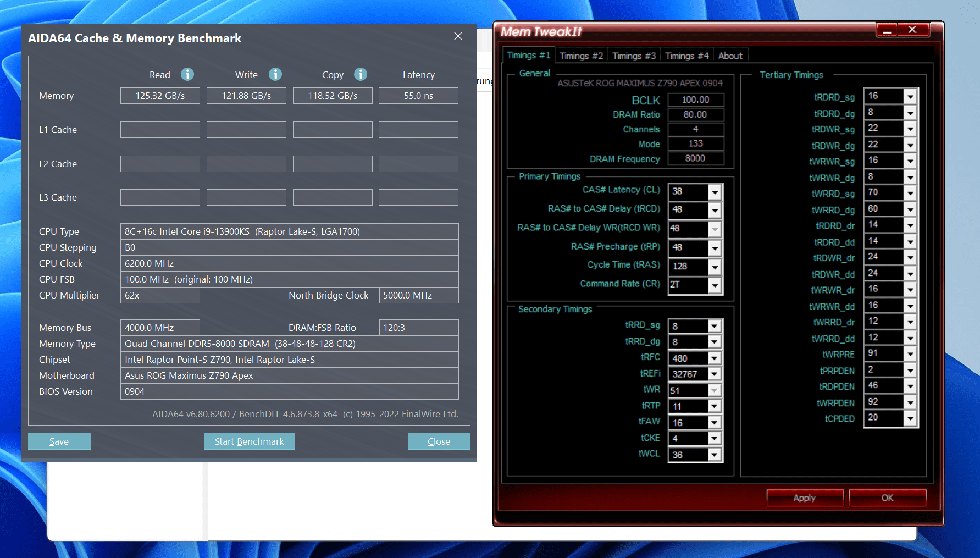Open the tWRRD_dg dropdown
Screen dimensions: 980x558
pyautogui.click(x=910, y=209)
